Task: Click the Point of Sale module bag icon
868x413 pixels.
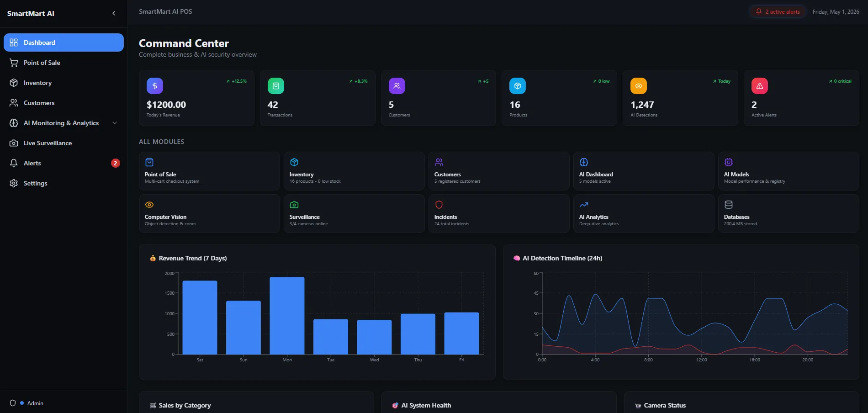Action: pos(149,162)
